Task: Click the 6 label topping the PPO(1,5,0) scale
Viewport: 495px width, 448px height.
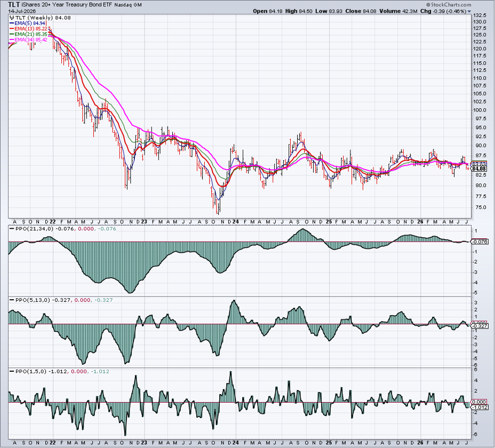Action: (x=476, y=370)
